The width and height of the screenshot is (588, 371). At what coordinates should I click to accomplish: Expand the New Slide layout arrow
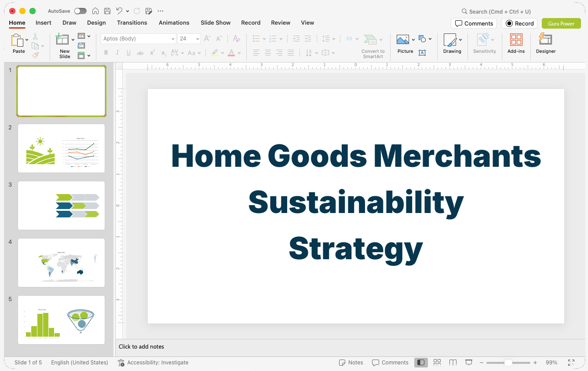pos(73,40)
